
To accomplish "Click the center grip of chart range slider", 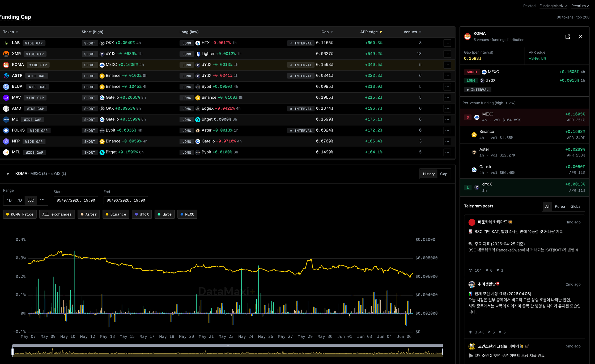I will point(228,345).
